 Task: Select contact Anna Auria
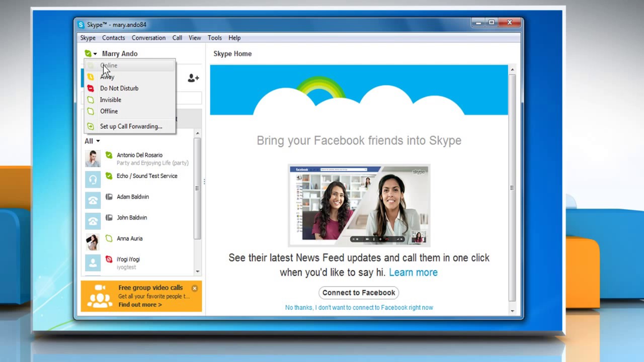[x=137, y=242]
